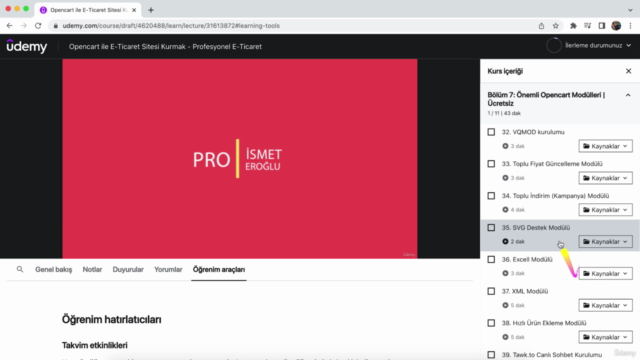This screenshot has height=360, width=640.
Task: Click the search magnifier icon below video
Action: coord(20,269)
